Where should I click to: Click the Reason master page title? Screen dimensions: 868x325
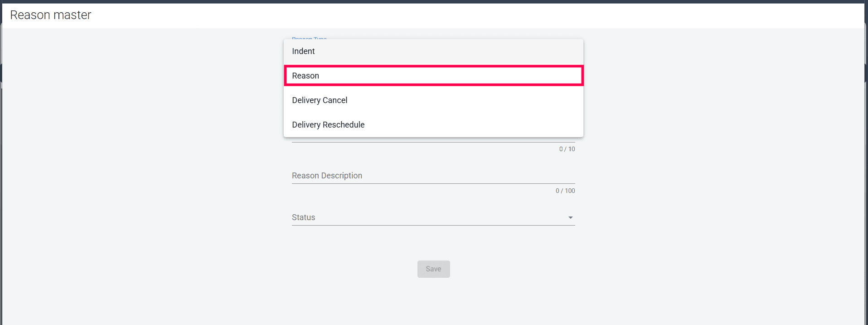coord(51,15)
